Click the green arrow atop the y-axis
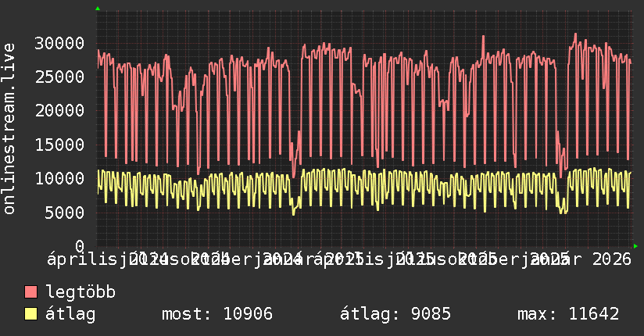Screen dimensions: 644x336 97,9
